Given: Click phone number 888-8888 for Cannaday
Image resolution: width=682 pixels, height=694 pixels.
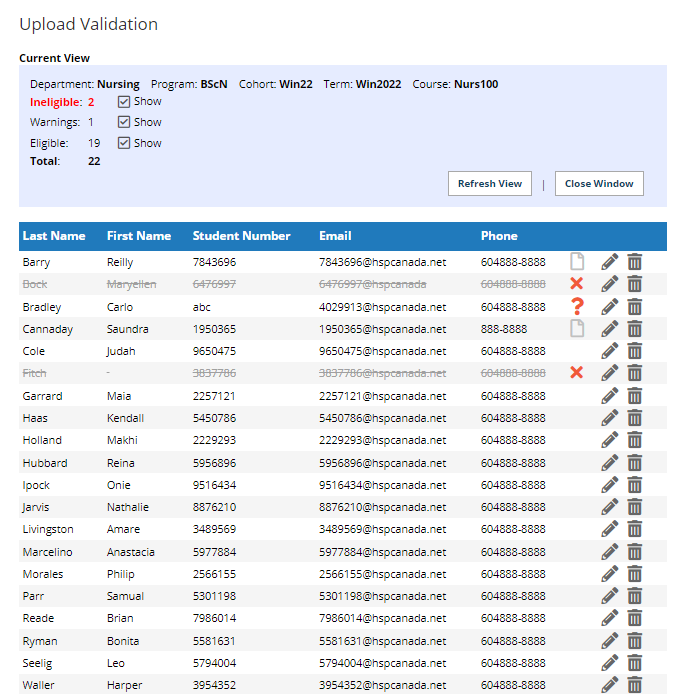Looking at the screenshot, I should [x=504, y=329].
